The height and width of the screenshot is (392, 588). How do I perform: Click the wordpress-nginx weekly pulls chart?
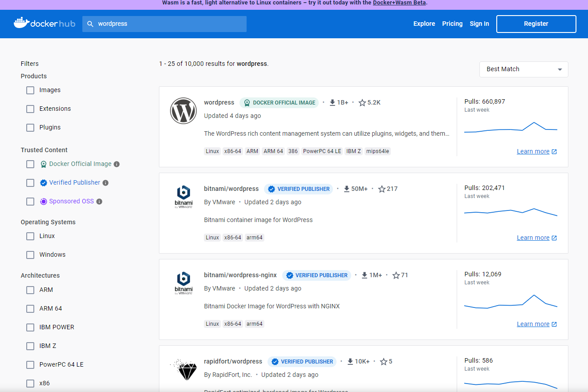click(511, 302)
